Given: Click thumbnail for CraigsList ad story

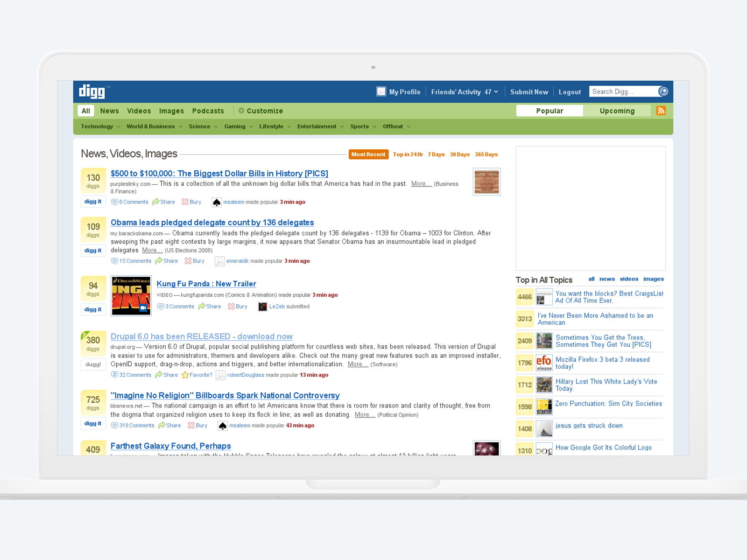Looking at the screenshot, I should (544, 297).
